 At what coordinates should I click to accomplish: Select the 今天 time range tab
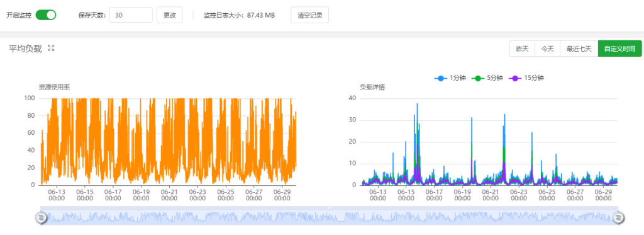547,49
